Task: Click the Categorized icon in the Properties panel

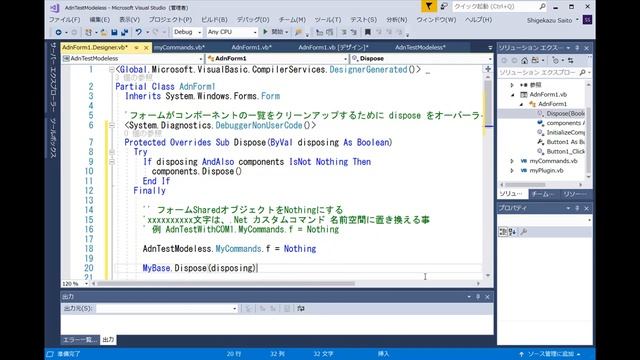Action: (503, 232)
